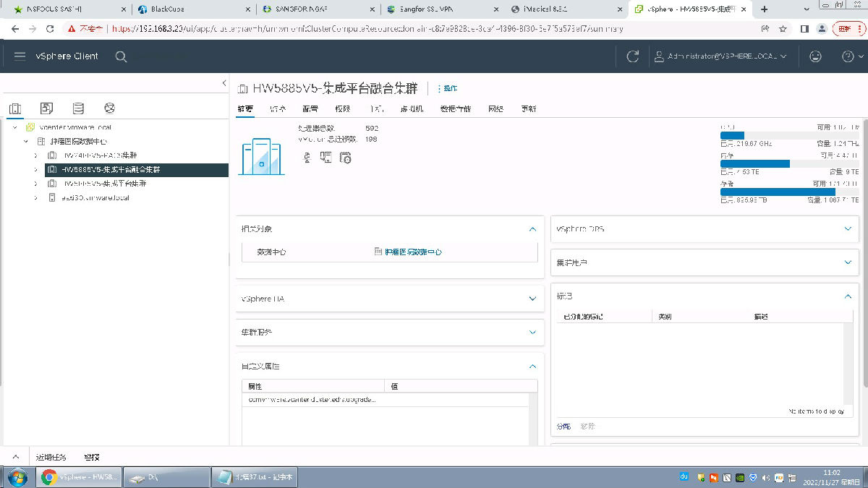This screenshot has width=868, height=488.
Task: Select the Networking inventory view icon
Action: point(110,108)
